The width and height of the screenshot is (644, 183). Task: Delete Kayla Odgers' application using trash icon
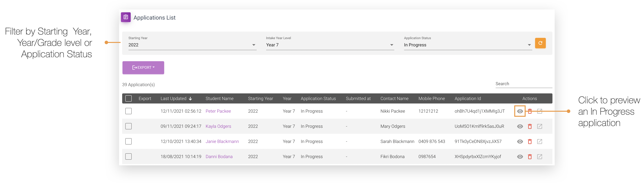point(530,127)
